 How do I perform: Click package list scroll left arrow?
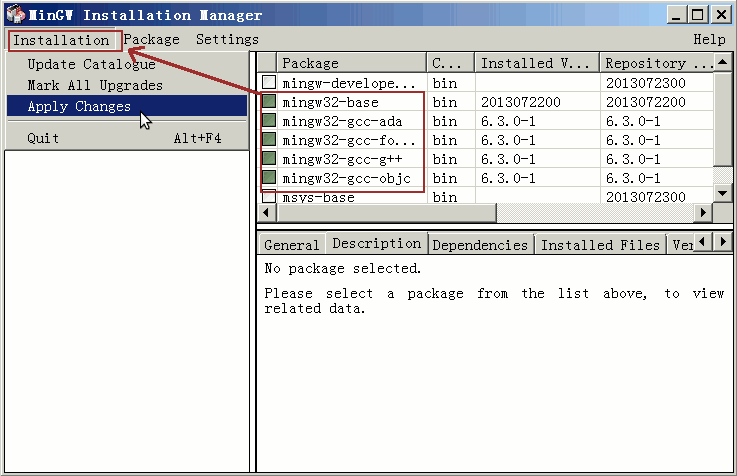pyautogui.click(x=267, y=212)
